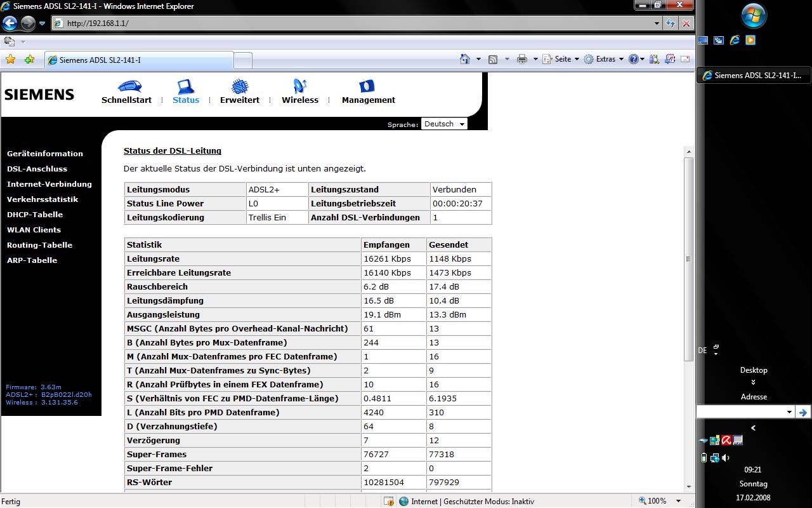This screenshot has height=508, width=812.
Task: Click the Erweitert gear icon
Action: pos(239,86)
